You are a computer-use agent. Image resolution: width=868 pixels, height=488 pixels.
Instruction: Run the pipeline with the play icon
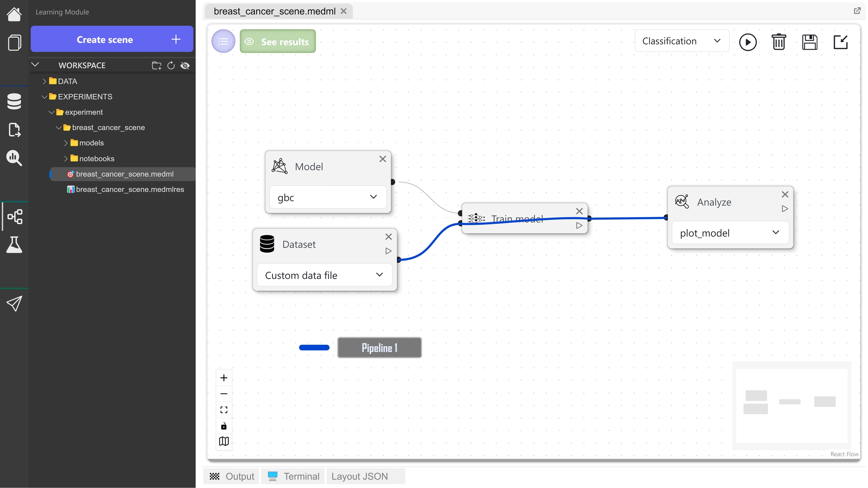click(x=747, y=42)
